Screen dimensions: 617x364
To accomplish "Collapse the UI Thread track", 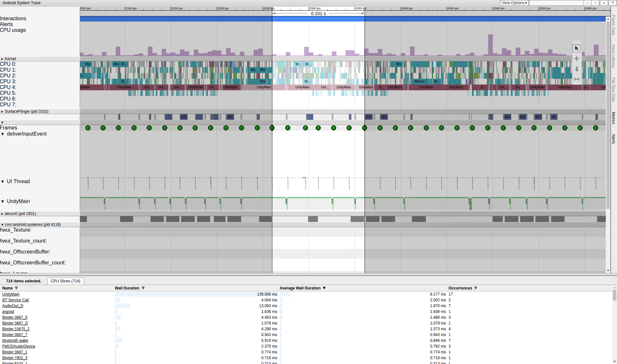I will (3, 182).
